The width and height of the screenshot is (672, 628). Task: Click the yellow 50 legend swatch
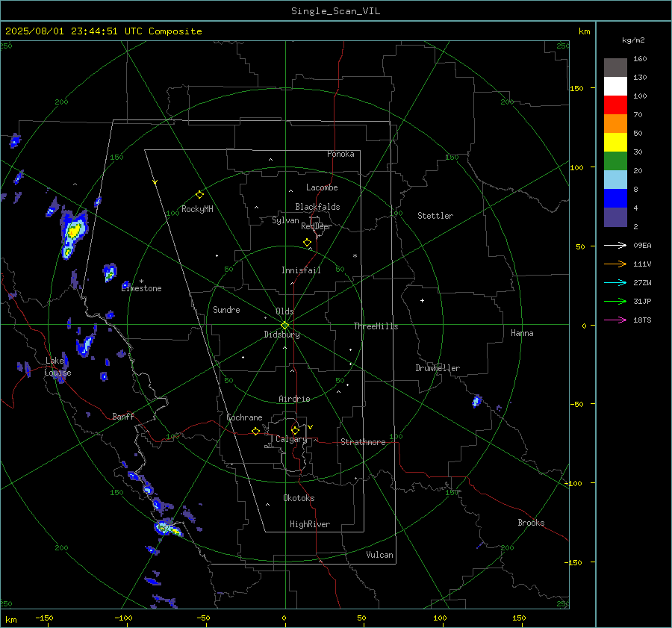point(615,143)
